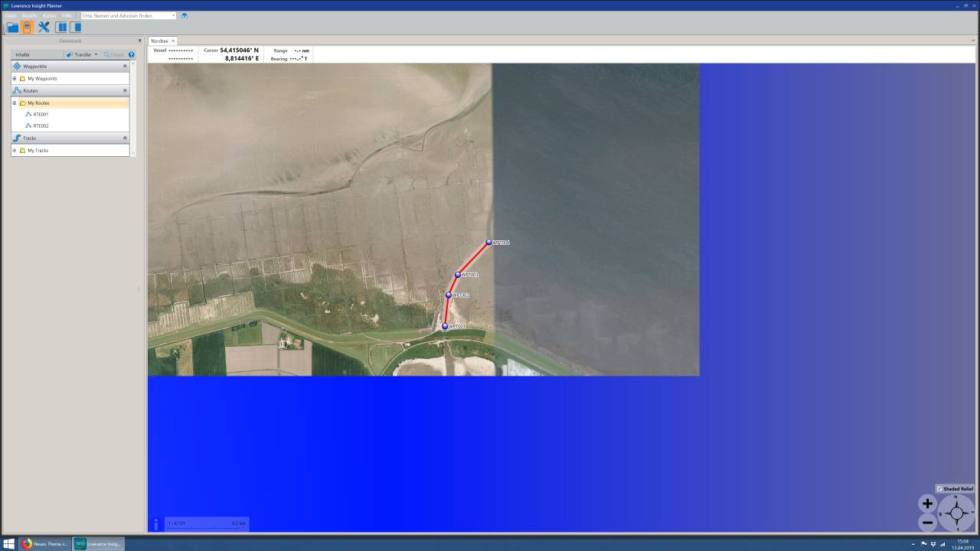Click the address search input field
Viewport: 980px width, 551px height.
click(126, 15)
